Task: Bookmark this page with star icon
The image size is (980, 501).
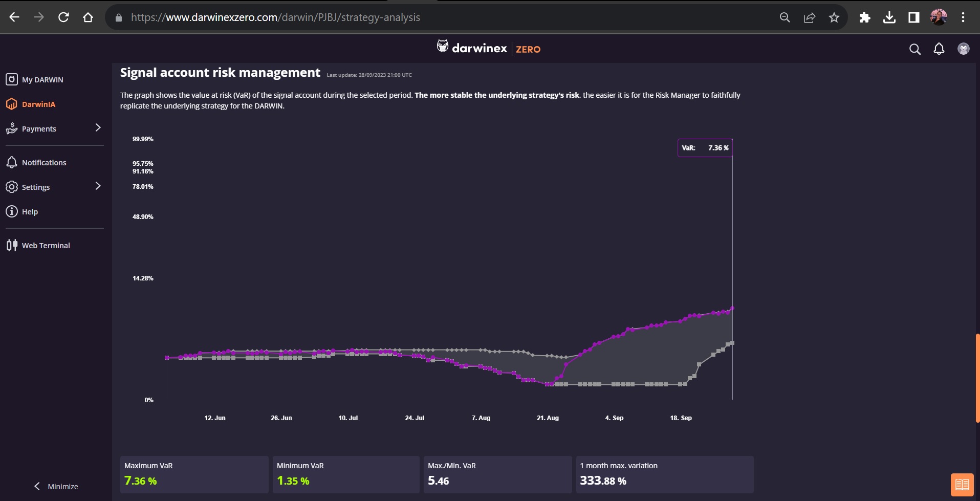Action: (x=834, y=17)
